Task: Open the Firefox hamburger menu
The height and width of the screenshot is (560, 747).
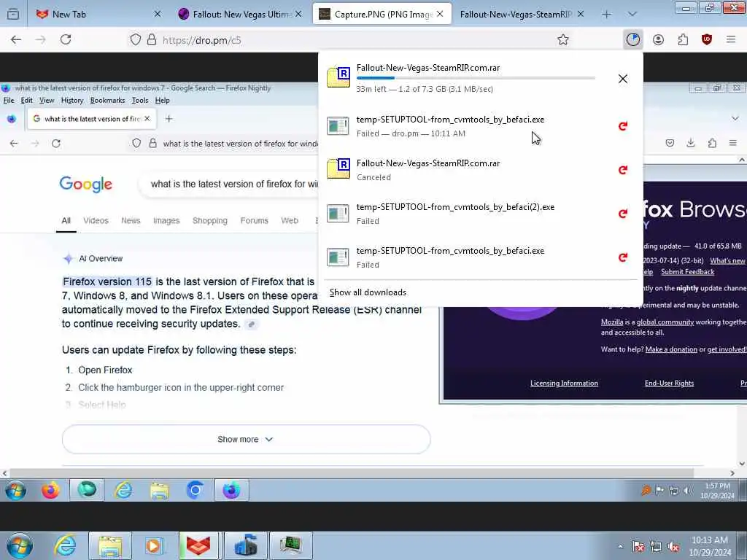Action: (x=731, y=39)
